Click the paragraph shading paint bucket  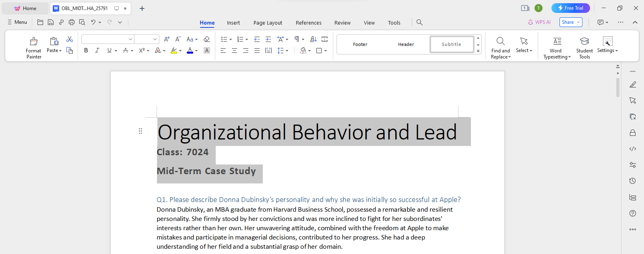click(303, 50)
